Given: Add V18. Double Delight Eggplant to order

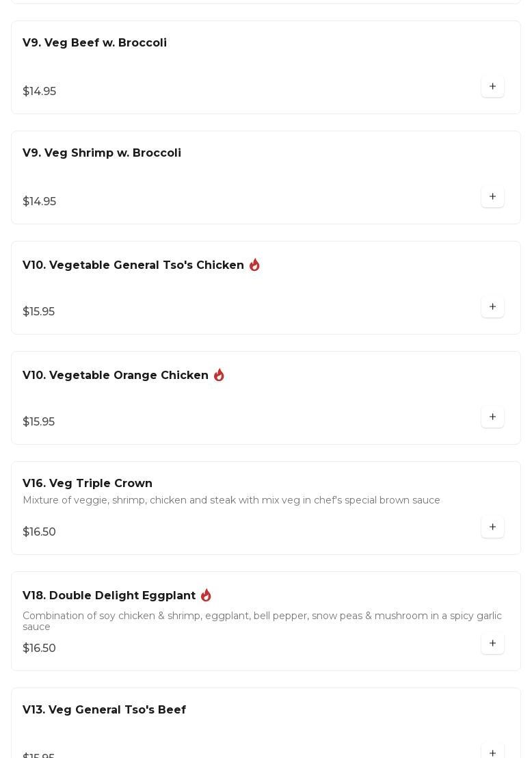Looking at the screenshot, I should pyautogui.click(x=492, y=644).
